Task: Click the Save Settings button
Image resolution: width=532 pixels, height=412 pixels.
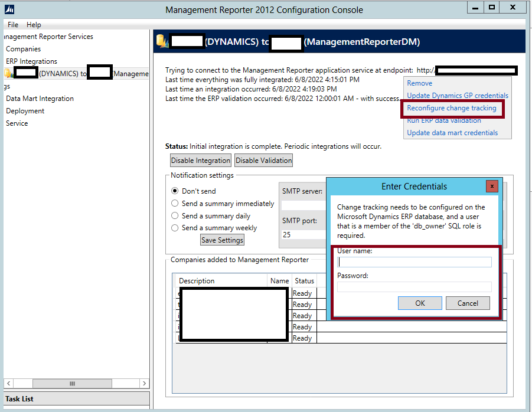Action: tap(222, 240)
